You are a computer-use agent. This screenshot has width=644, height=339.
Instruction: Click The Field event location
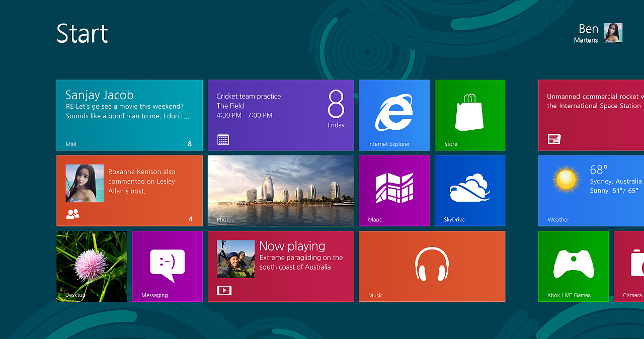pos(230,106)
